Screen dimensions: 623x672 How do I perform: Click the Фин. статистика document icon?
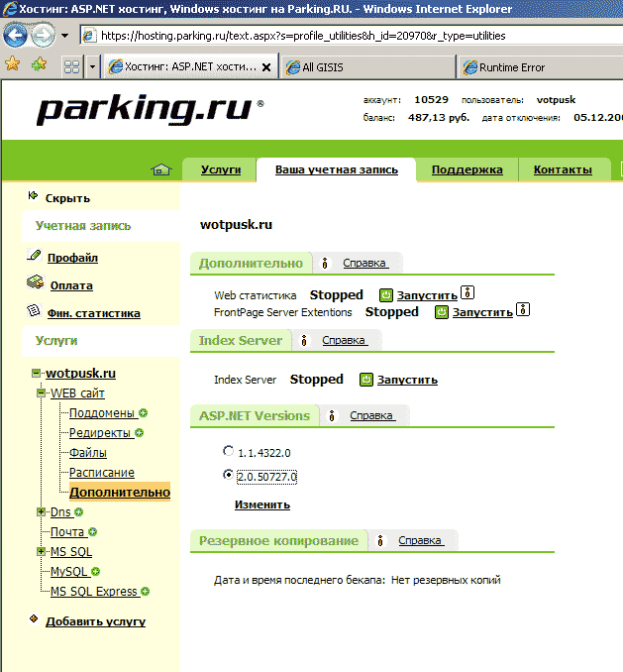[x=34, y=310]
